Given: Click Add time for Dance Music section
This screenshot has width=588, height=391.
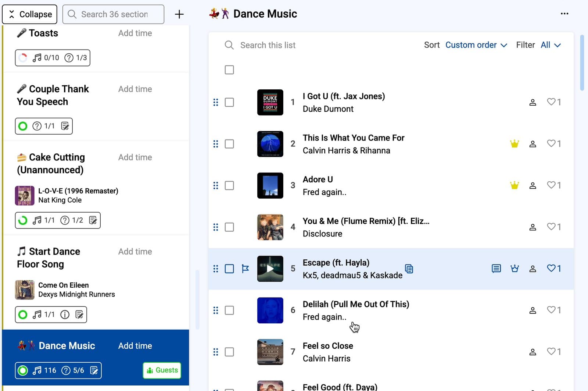Looking at the screenshot, I should click(135, 346).
